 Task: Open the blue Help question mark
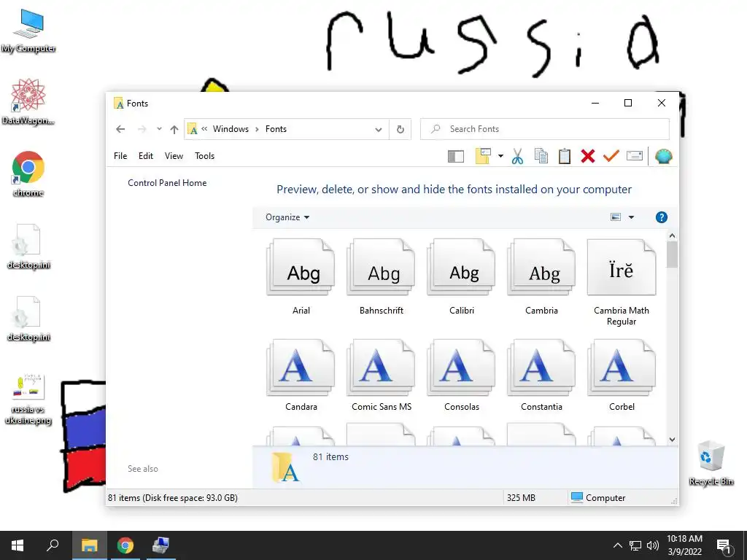point(661,217)
